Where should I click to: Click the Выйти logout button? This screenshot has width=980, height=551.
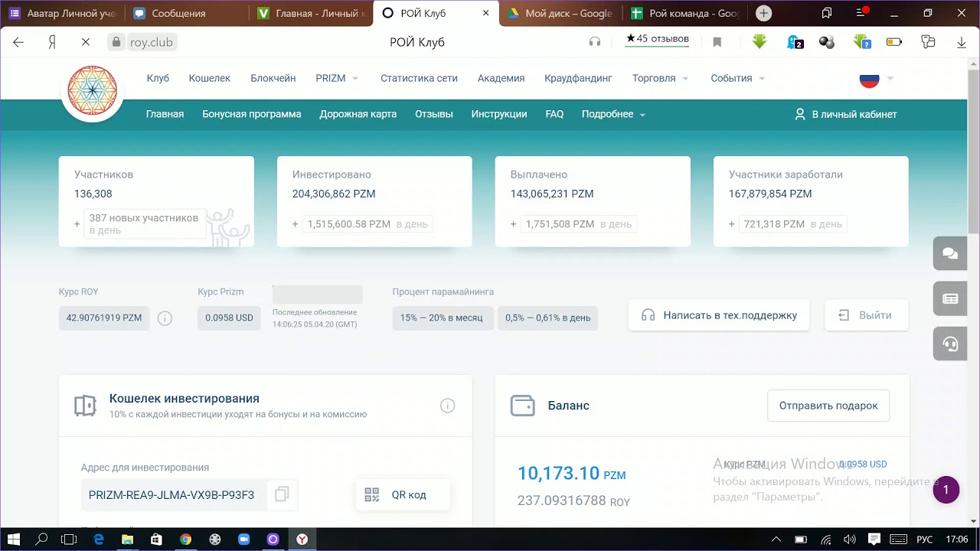[867, 315]
